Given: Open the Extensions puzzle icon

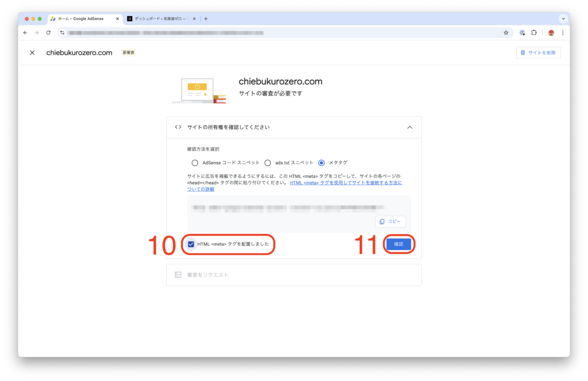Looking at the screenshot, I should point(534,33).
